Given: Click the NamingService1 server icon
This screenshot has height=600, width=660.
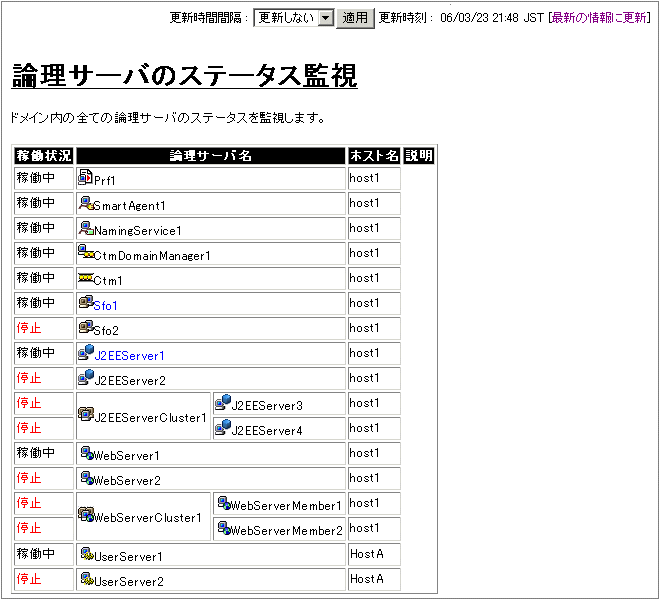Looking at the screenshot, I should click(x=86, y=228).
